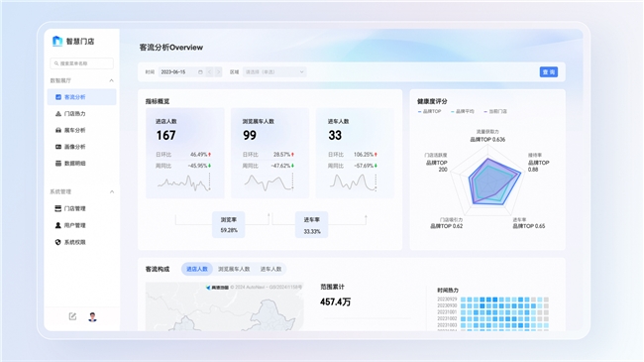Image resolution: width=644 pixels, height=362 pixels.
Task: Open the calendar icon in the date field
Action: point(200,72)
